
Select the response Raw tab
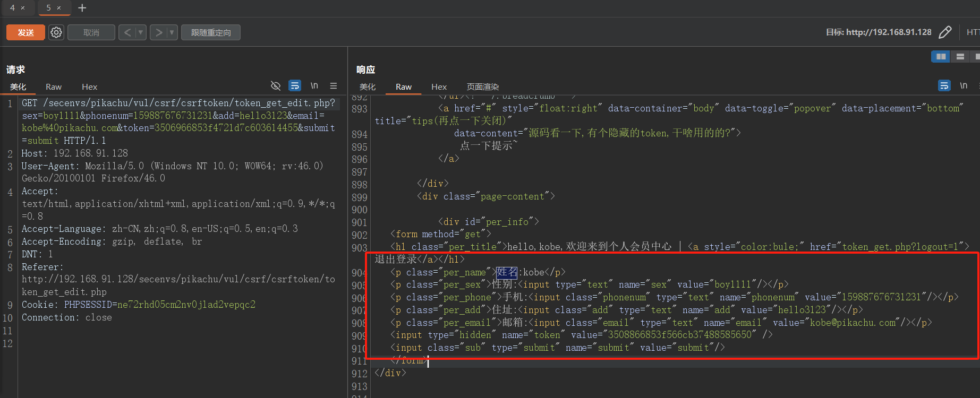[404, 87]
